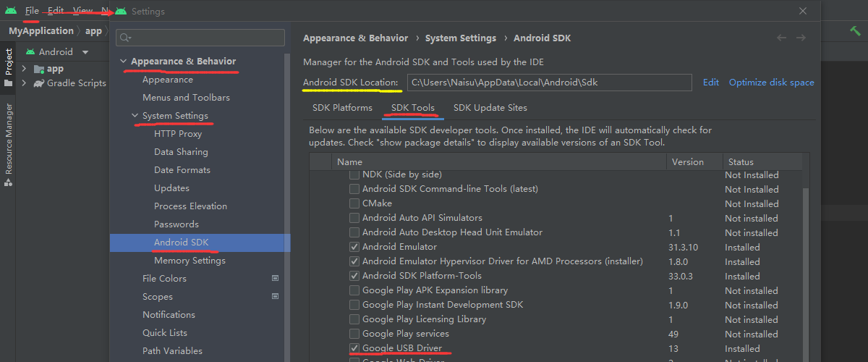Enable NDK (Side by side) checkbox

pos(354,174)
